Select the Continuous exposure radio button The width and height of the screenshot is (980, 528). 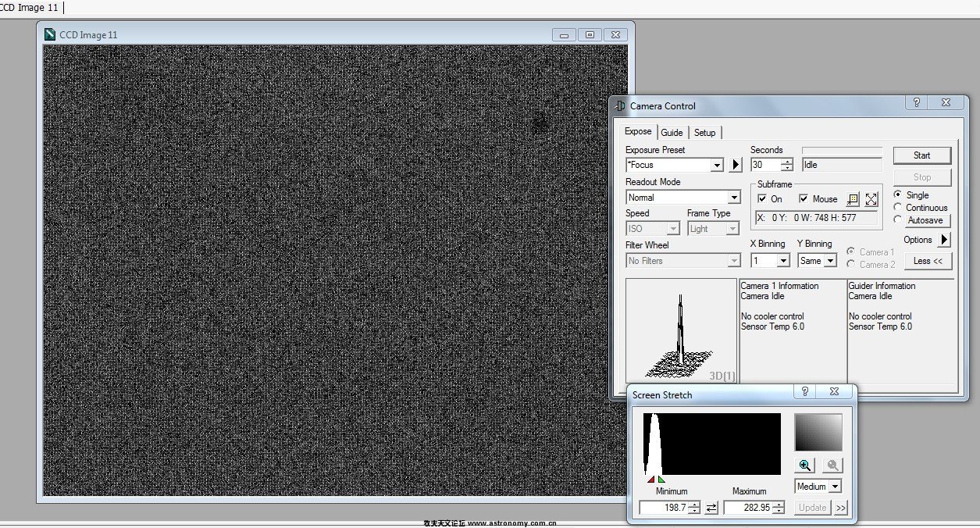[x=897, y=207]
